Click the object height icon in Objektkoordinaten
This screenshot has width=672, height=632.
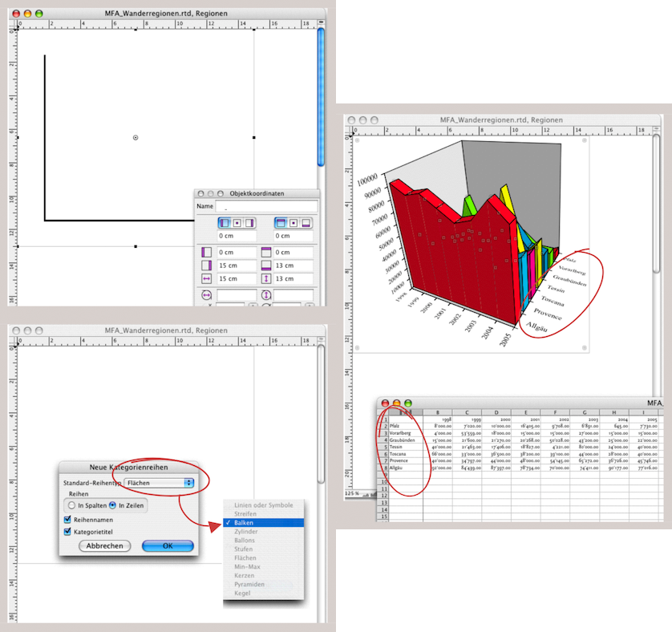point(267,278)
